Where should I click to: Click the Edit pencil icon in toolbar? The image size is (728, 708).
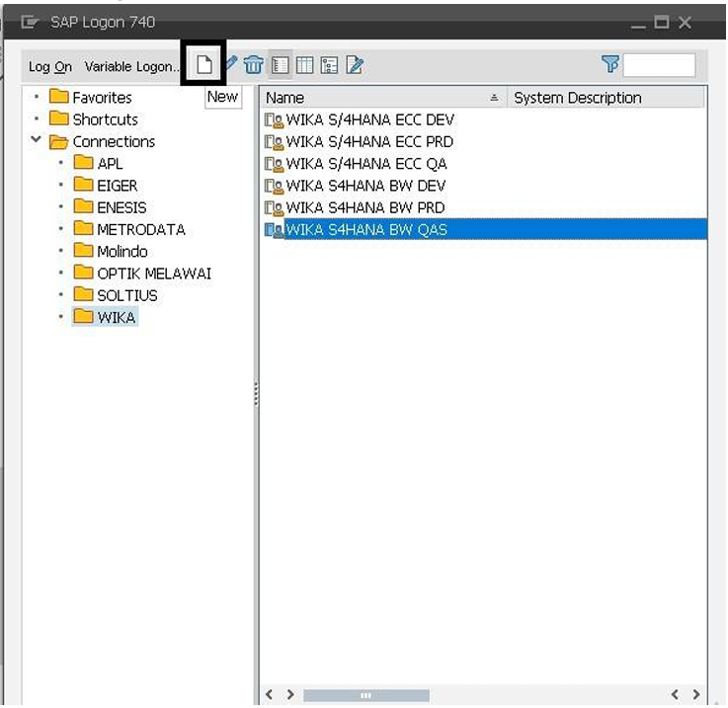232,64
